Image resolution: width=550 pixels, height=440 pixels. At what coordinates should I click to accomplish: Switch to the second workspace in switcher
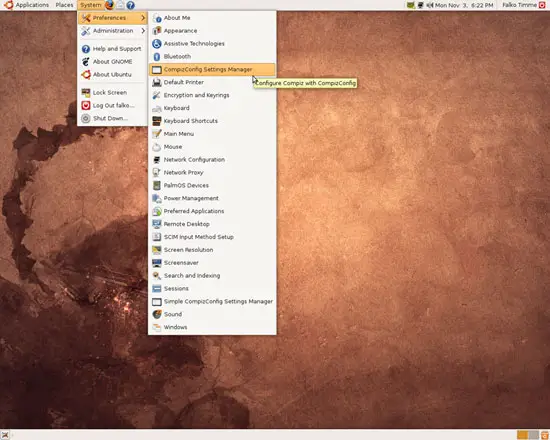[534, 435]
